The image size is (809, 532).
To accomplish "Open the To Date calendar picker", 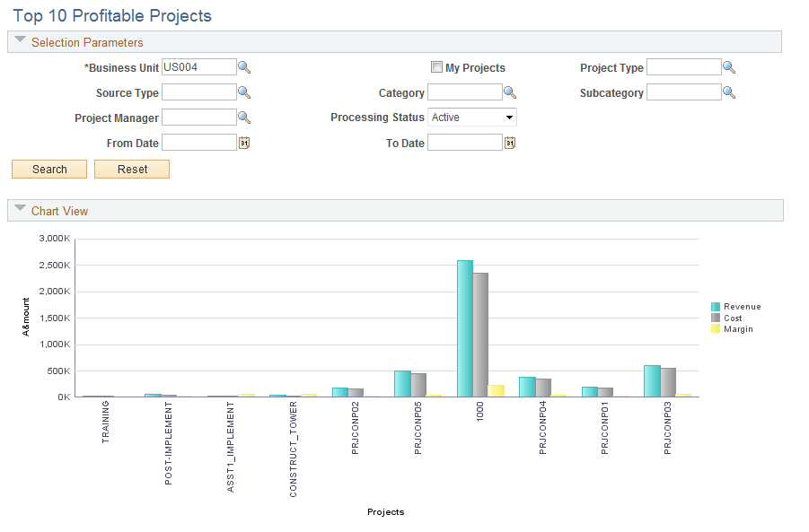I will pos(509,141).
